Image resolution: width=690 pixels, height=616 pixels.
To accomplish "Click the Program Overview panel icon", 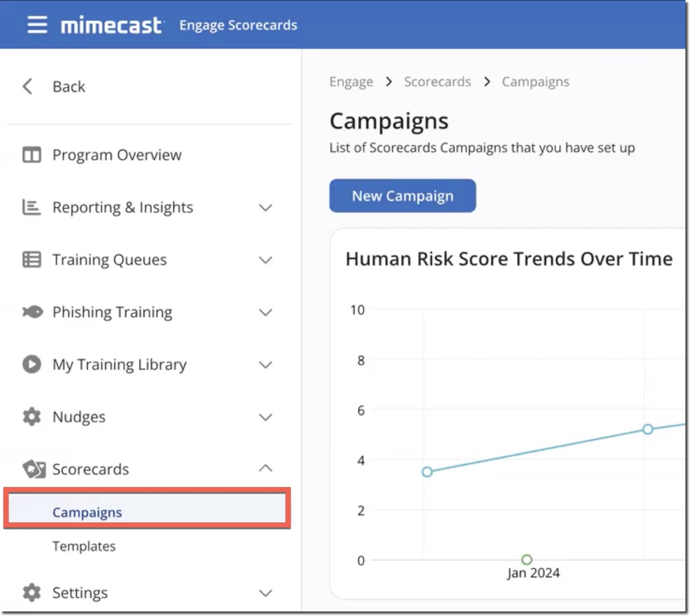I will pos(31,154).
